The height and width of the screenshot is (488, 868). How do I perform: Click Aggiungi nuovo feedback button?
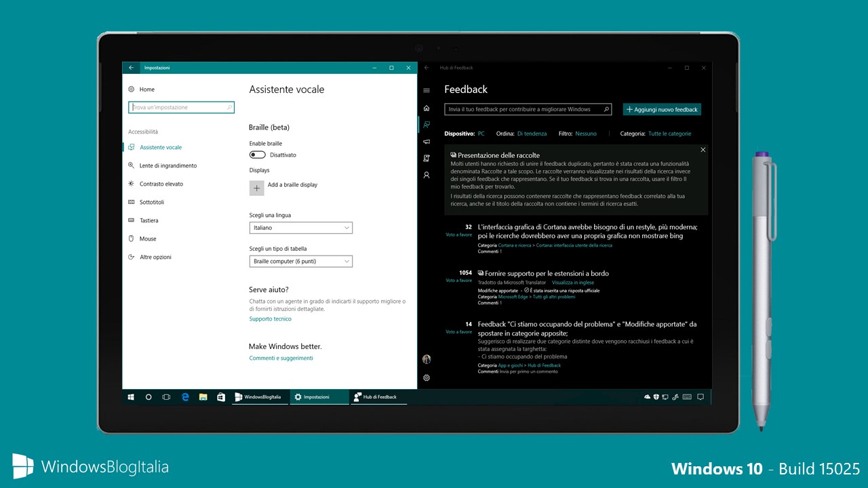(662, 109)
